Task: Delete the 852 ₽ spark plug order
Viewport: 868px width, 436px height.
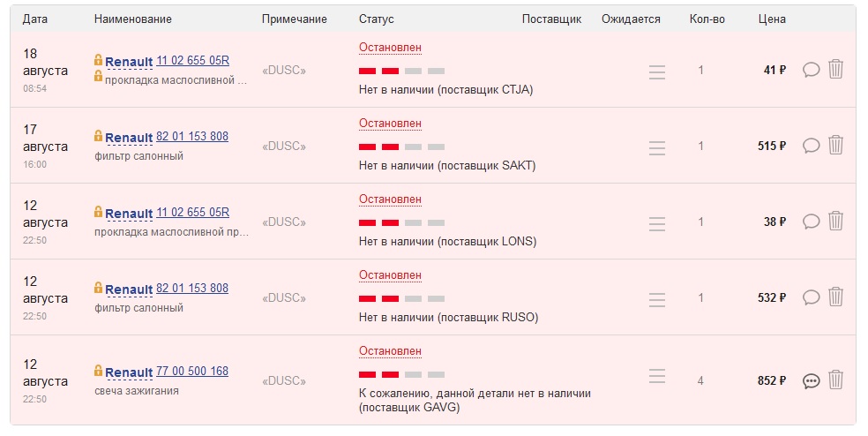Action: (x=836, y=380)
